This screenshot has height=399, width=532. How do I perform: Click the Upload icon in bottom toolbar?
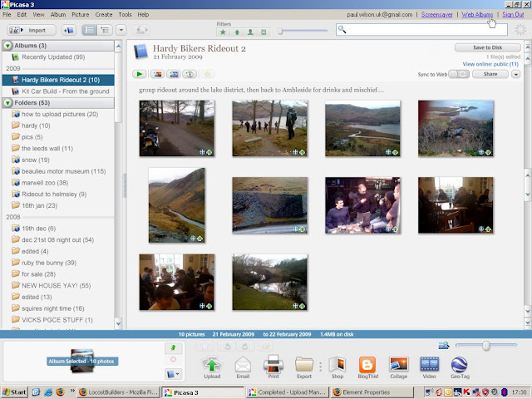click(x=212, y=363)
